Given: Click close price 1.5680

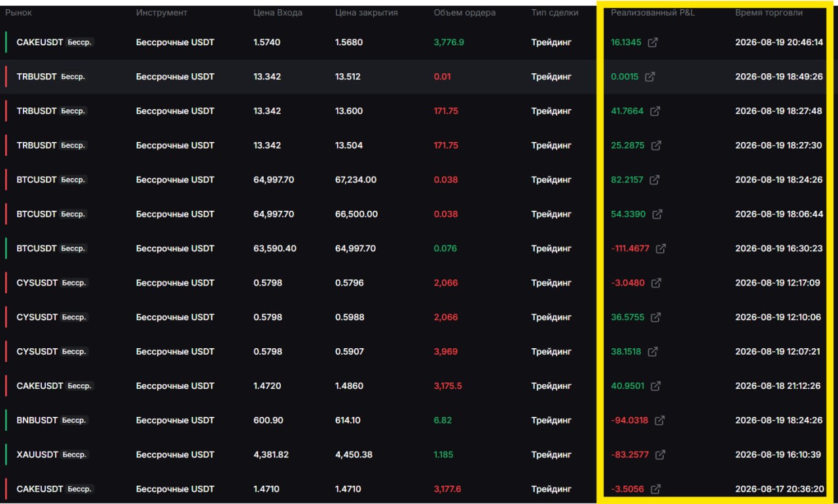Looking at the screenshot, I should coord(349,43).
